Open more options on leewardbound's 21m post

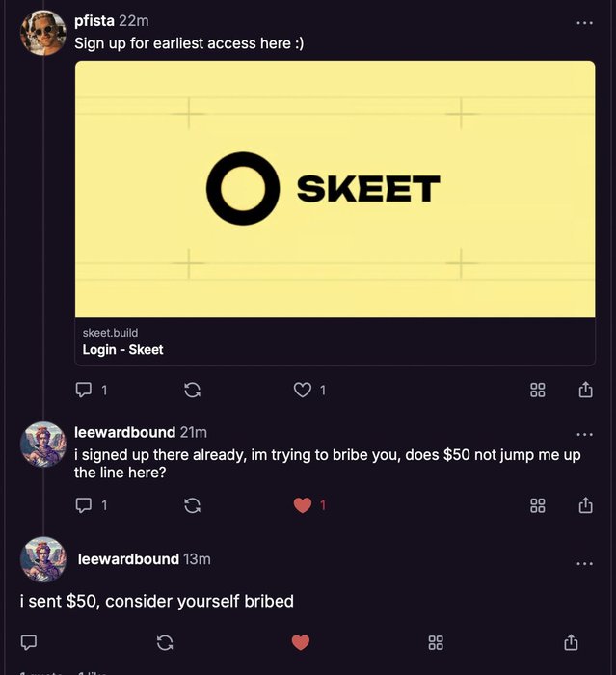(x=584, y=434)
